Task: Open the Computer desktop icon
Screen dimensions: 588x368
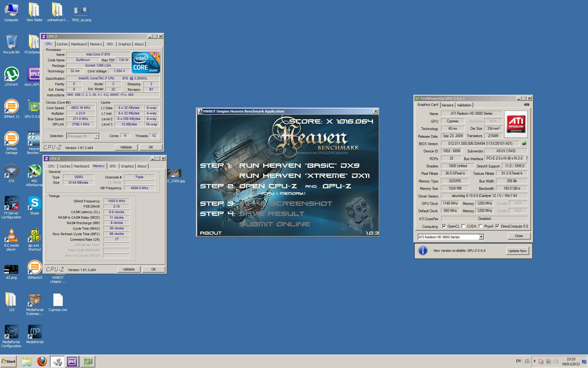Action: [x=11, y=12]
